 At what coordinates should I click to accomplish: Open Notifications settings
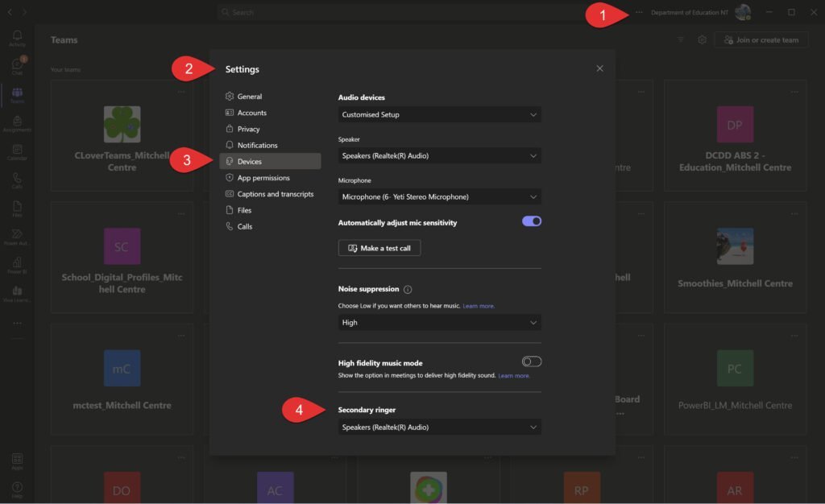pyautogui.click(x=270, y=145)
